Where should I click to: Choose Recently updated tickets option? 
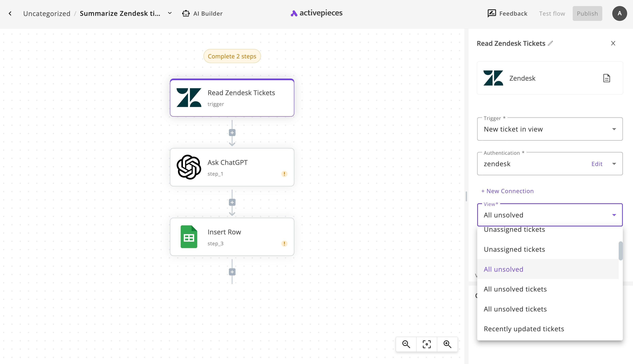548,329
